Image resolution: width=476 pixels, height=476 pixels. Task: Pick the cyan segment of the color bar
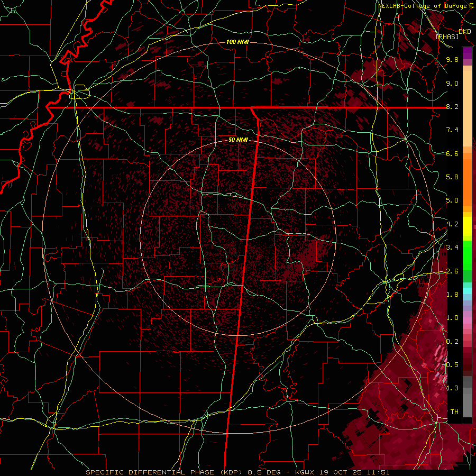coord(467,291)
